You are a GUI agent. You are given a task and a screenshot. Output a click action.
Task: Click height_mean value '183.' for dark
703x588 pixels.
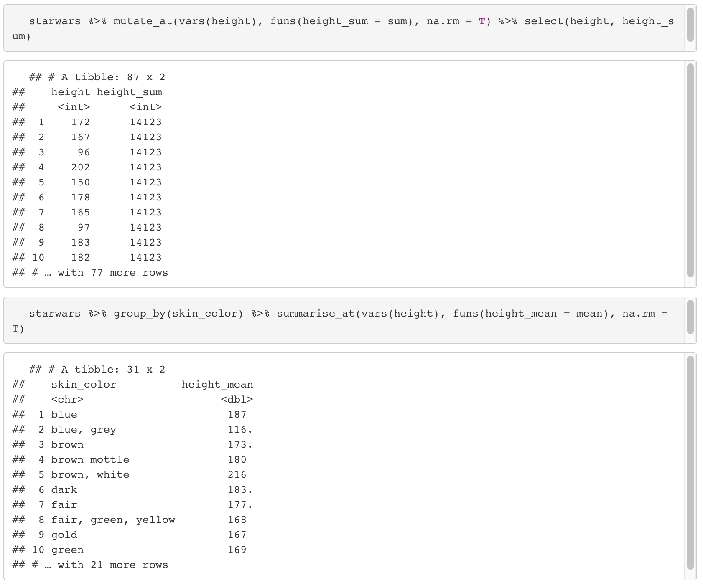pyautogui.click(x=240, y=490)
